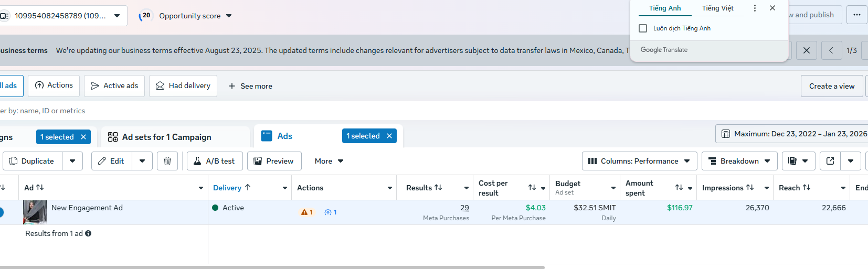Click the blue recommendation arrow icon

click(x=328, y=212)
